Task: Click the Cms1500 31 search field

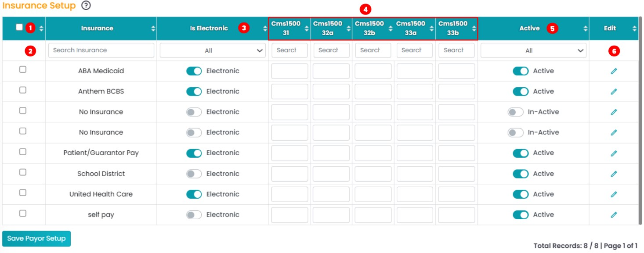Action: pos(289,50)
